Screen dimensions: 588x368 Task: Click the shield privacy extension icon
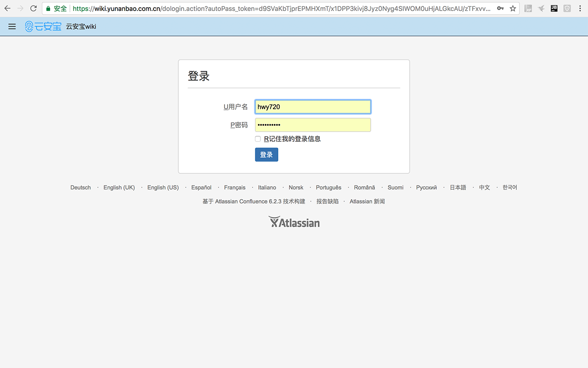pos(566,8)
